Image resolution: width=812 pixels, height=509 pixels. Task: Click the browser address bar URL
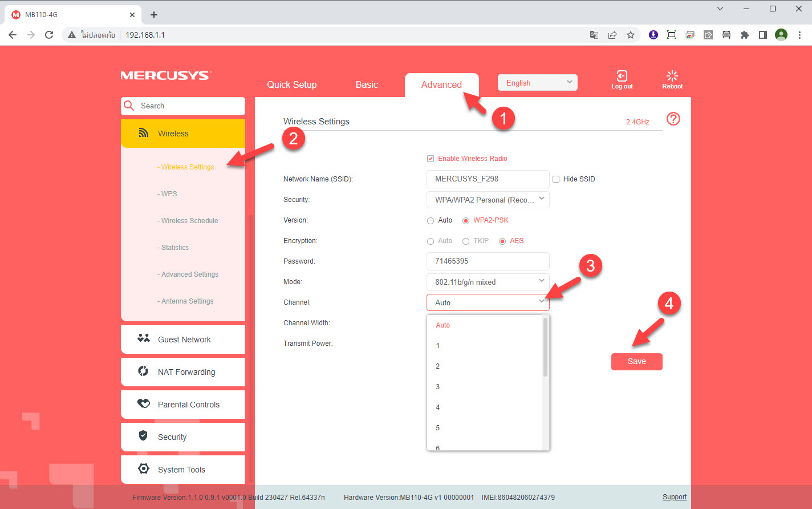[x=145, y=35]
